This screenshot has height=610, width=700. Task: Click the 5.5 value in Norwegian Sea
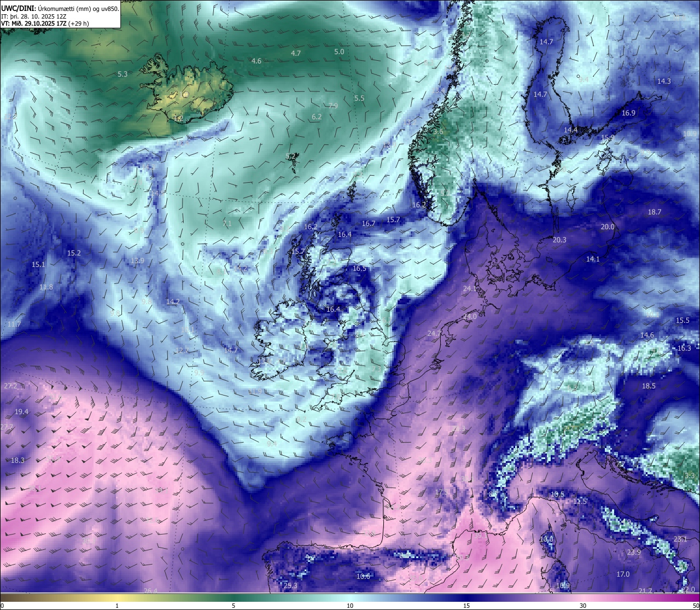359,98
